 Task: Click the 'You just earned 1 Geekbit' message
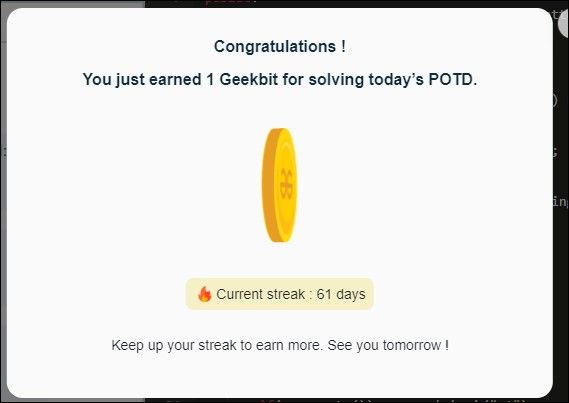click(279, 79)
